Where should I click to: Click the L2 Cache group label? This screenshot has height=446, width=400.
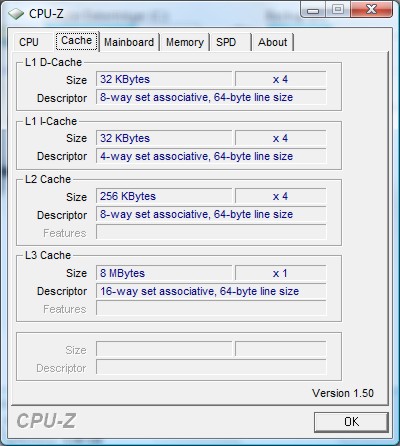48,179
